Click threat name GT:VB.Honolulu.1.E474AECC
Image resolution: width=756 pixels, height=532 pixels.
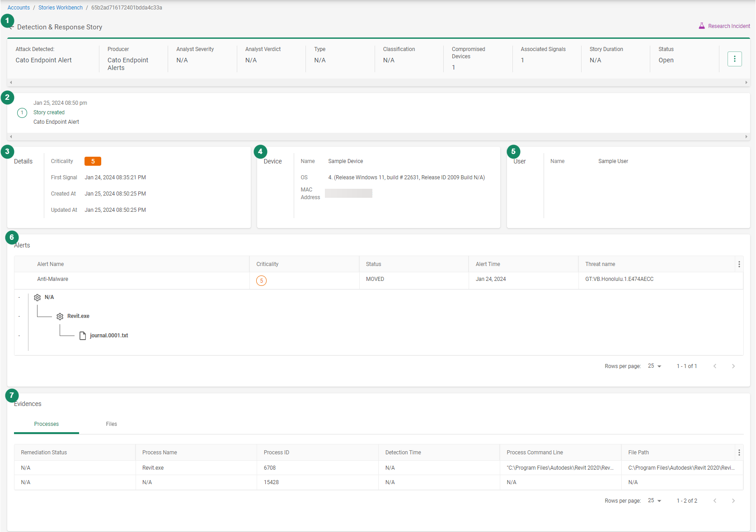point(619,279)
